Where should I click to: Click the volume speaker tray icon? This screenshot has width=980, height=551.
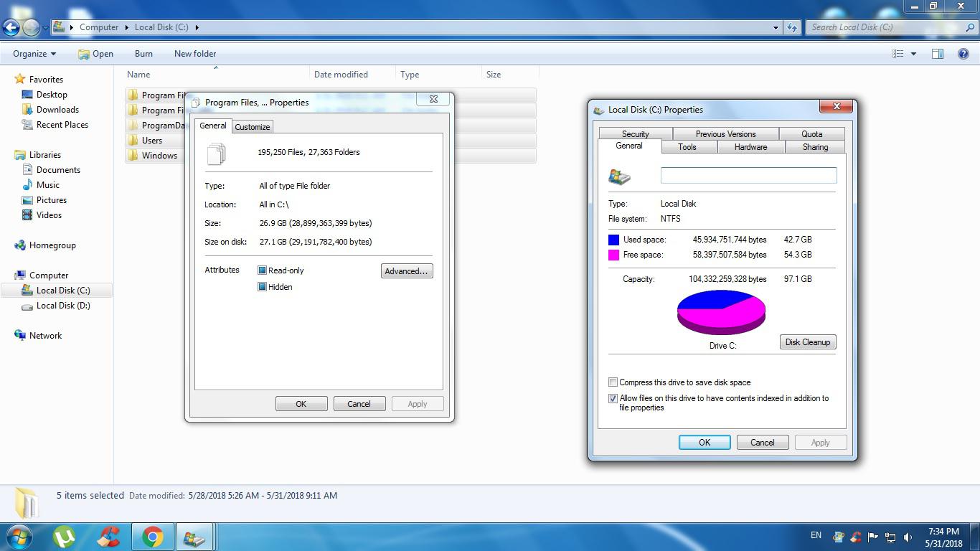tap(908, 537)
